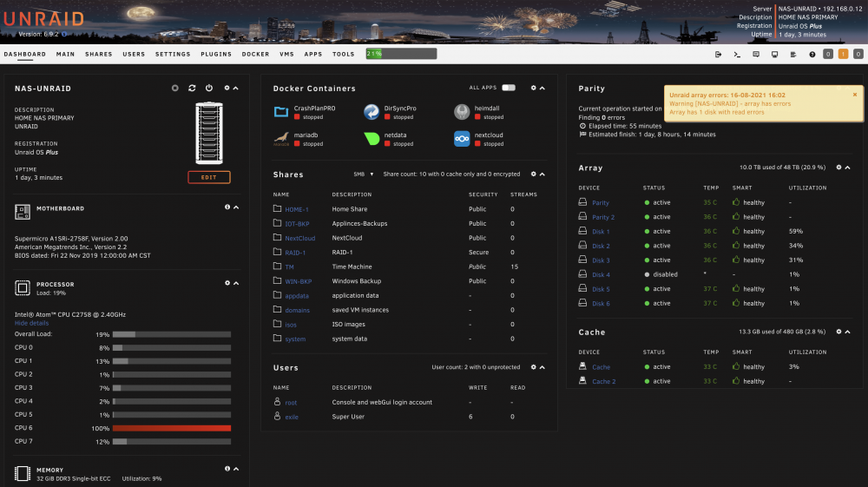This screenshot has width=868, height=487.
Task: Click the NAS-UNRAID reboot arrows icon
Action: [192, 88]
